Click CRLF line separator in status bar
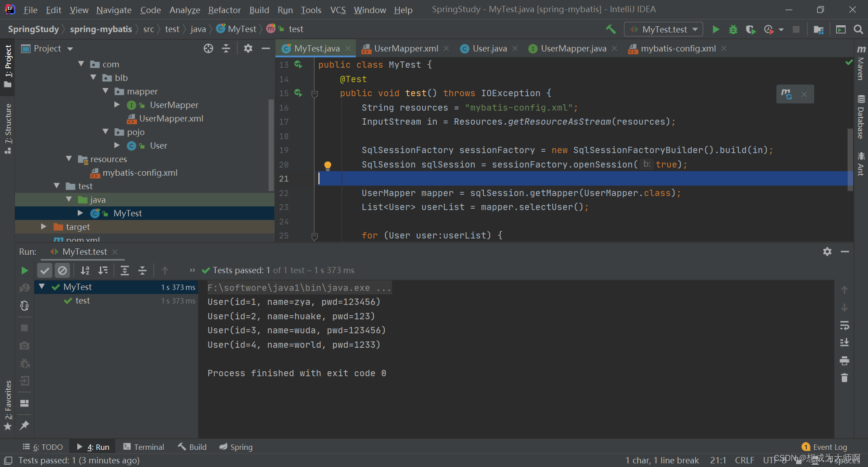Image resolution: width=868 pixels, height=467 pixels. tap(745, 460)
